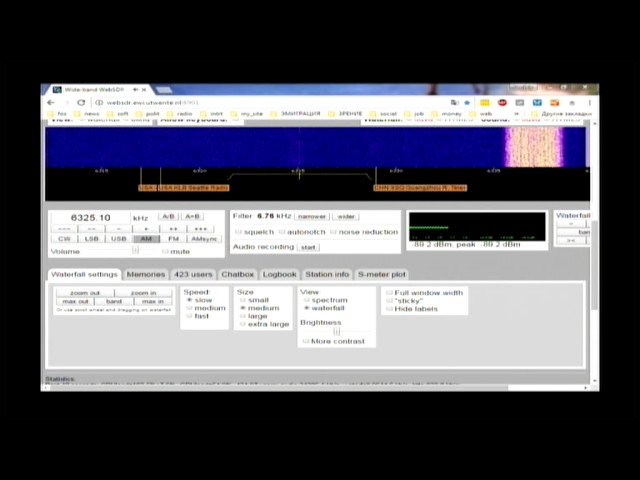Select the Waterfall settings tab
Screen dimensions: 640x480
pos(84,275)
